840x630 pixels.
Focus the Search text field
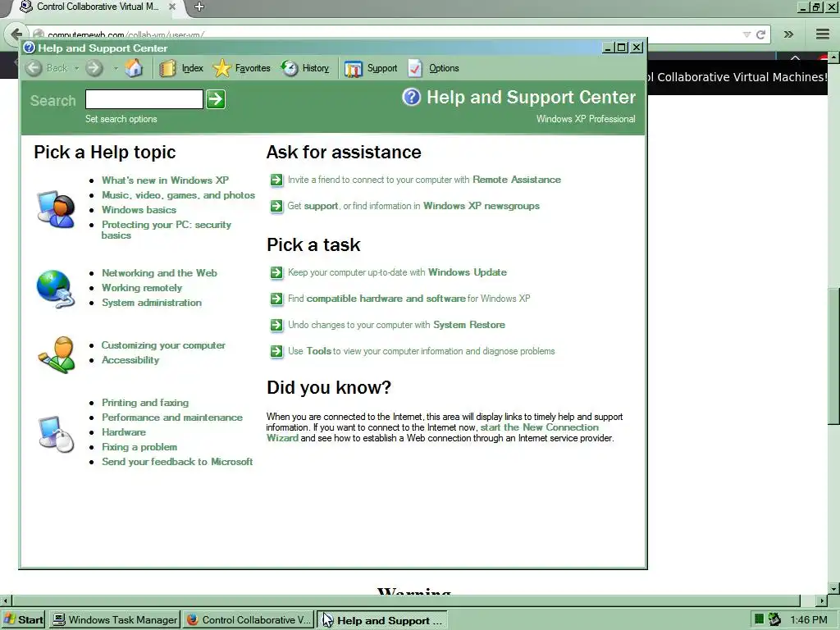pos(144,99)
